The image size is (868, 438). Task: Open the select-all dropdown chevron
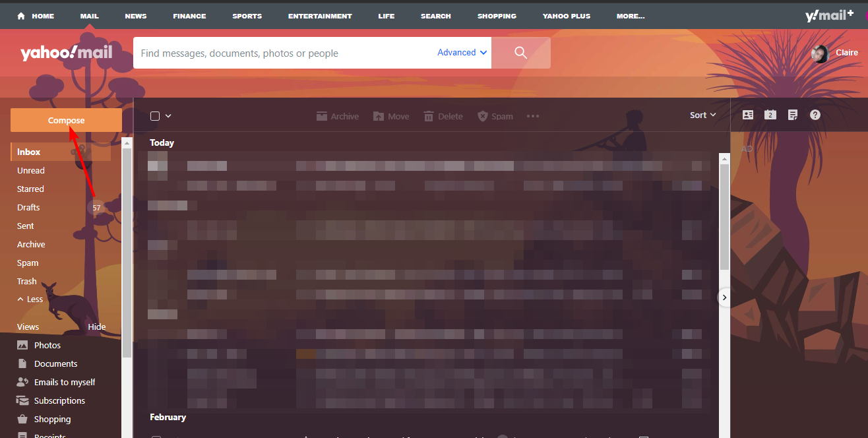(x=168, y=116)
